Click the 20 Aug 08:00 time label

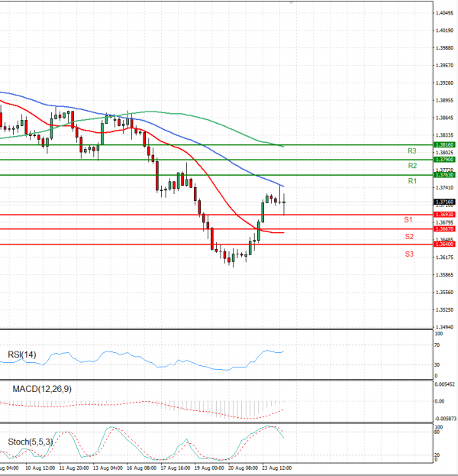coord(243,468)
